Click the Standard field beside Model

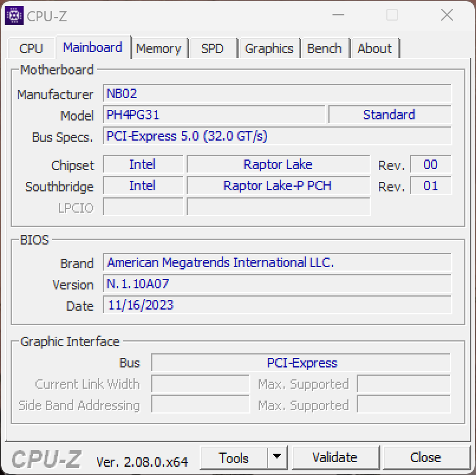pos(390,115)
